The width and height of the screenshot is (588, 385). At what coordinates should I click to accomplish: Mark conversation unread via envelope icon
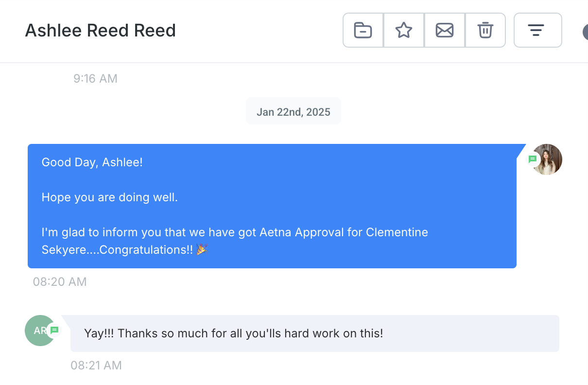pyautogui.click(x=445, y=31)
